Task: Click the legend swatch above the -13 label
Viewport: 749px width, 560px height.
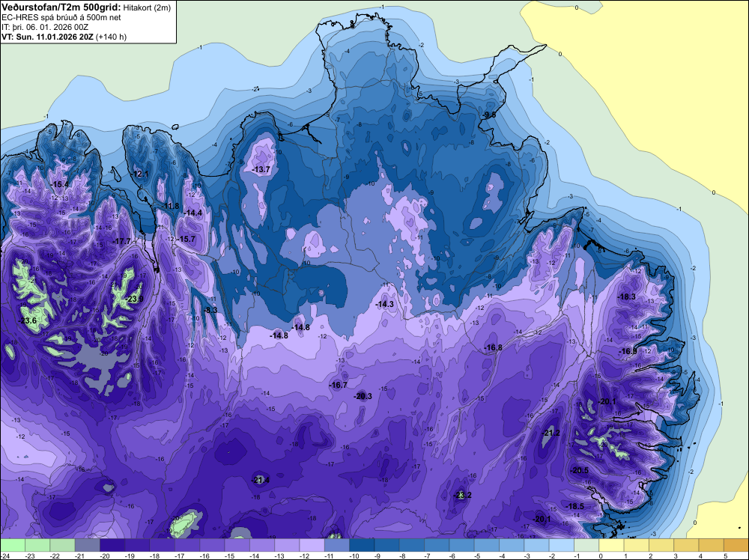Action: tap(287, 545)
